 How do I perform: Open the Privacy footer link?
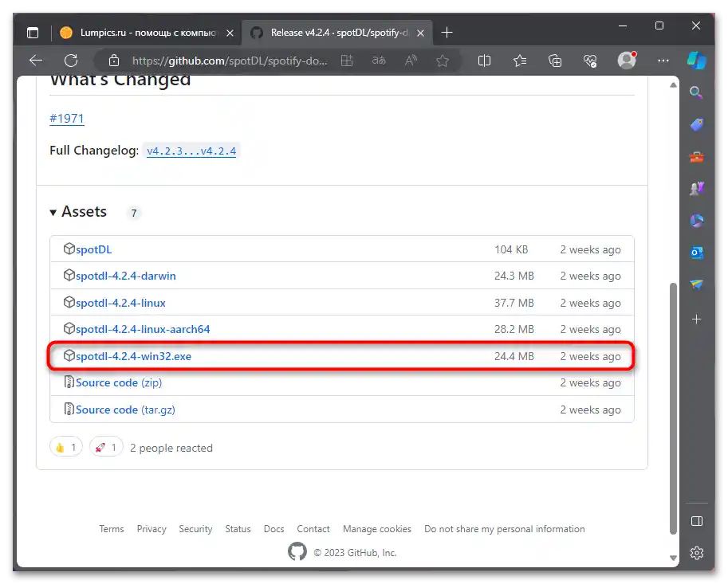point(152,529)
